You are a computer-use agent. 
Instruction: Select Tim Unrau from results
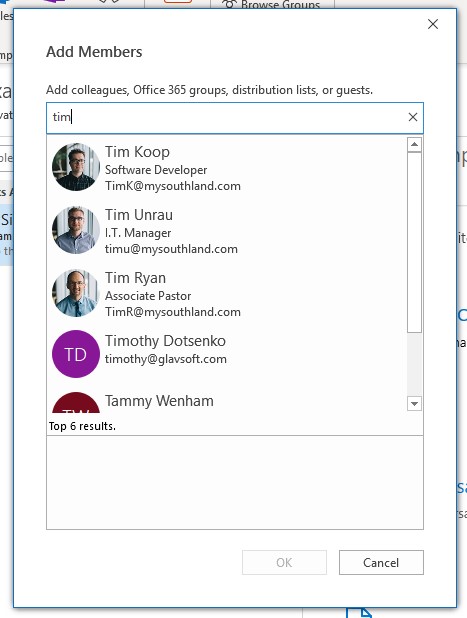click(x=227, y=230)
